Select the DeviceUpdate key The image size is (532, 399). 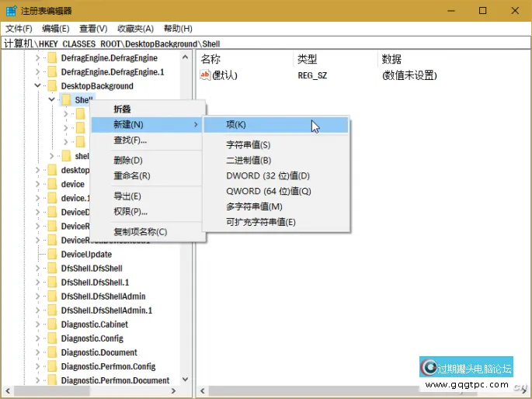[86, 255]
